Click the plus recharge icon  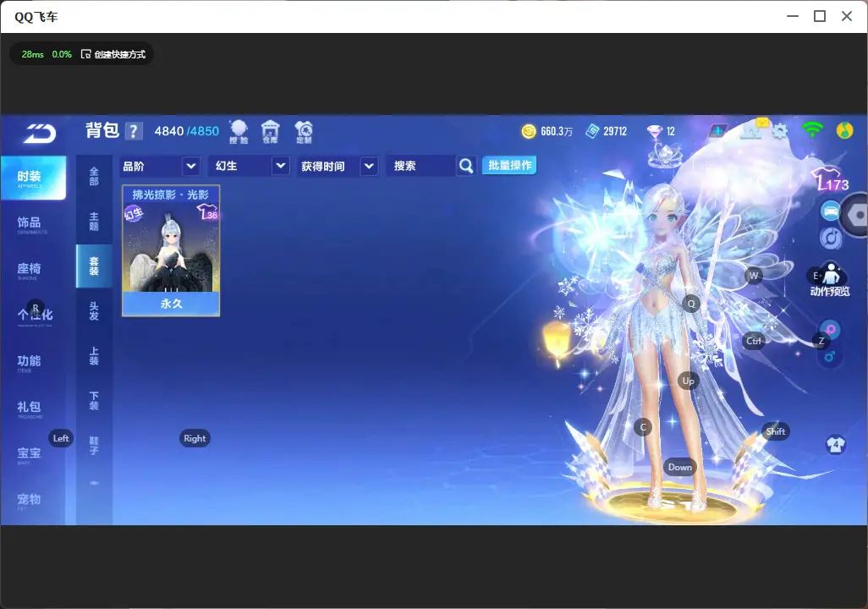click(717, 131)
